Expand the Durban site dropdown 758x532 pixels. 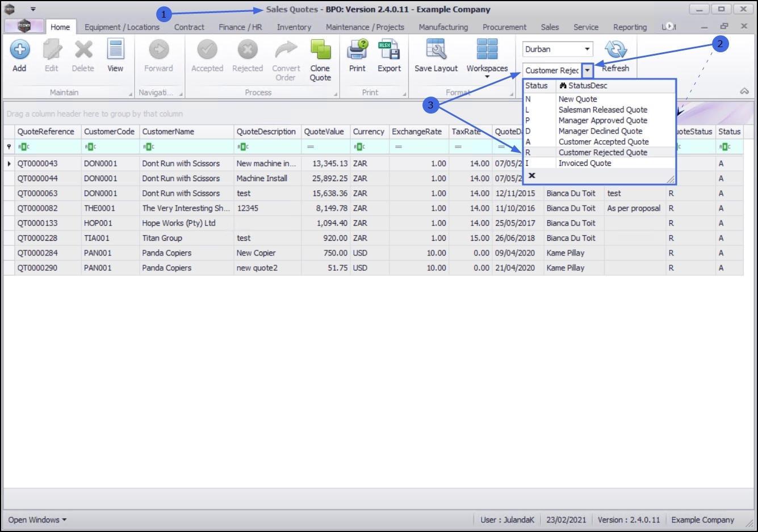click(588, 49)
